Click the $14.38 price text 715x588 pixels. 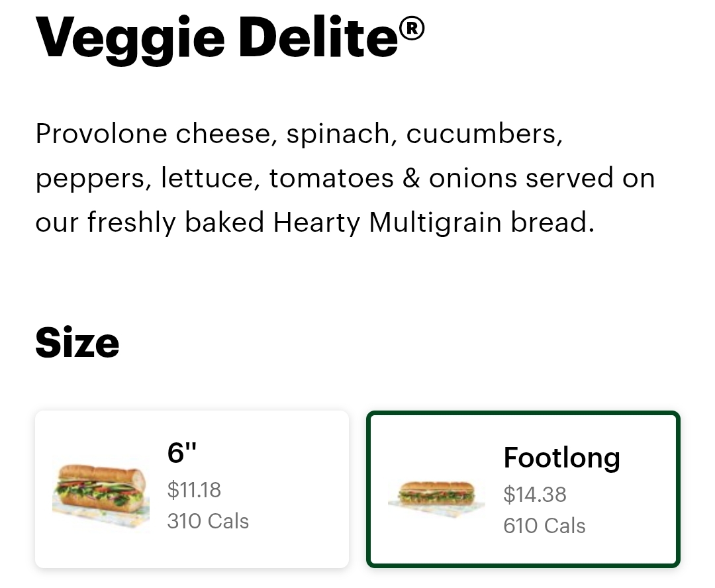point(535,495)
